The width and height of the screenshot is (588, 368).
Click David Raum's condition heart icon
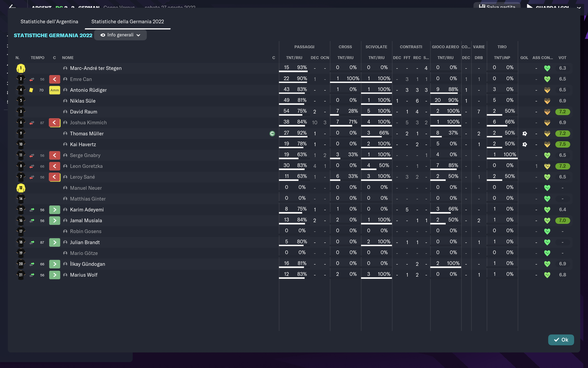pyautogui.click(x=547, y=112)
